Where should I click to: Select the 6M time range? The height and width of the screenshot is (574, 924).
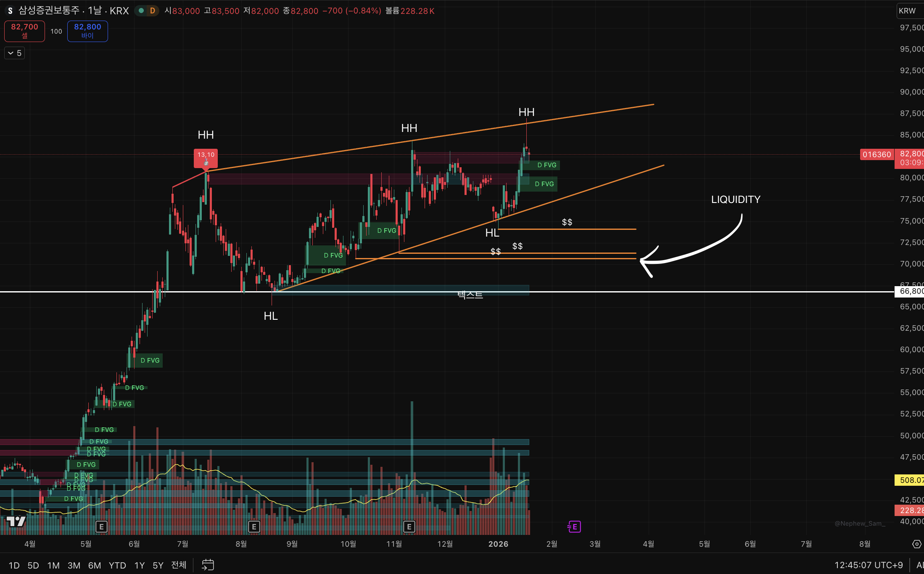point(94,565)
